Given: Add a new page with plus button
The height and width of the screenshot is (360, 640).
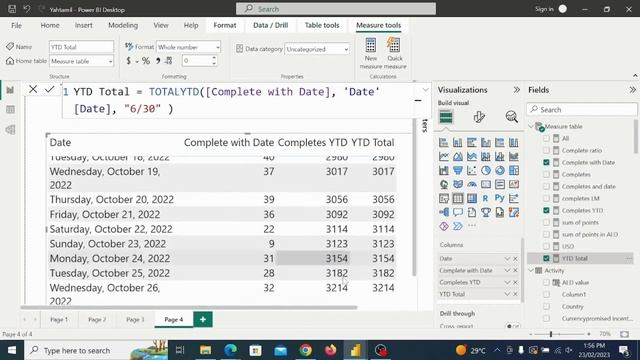Looking at the screenshot, I should pyautogui.click(x=203, y=320).
